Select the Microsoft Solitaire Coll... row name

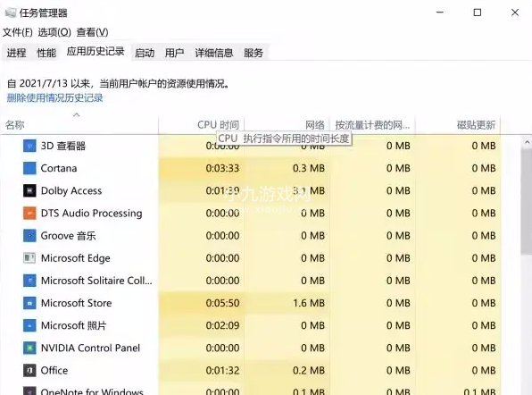click(x=96, y=281)
